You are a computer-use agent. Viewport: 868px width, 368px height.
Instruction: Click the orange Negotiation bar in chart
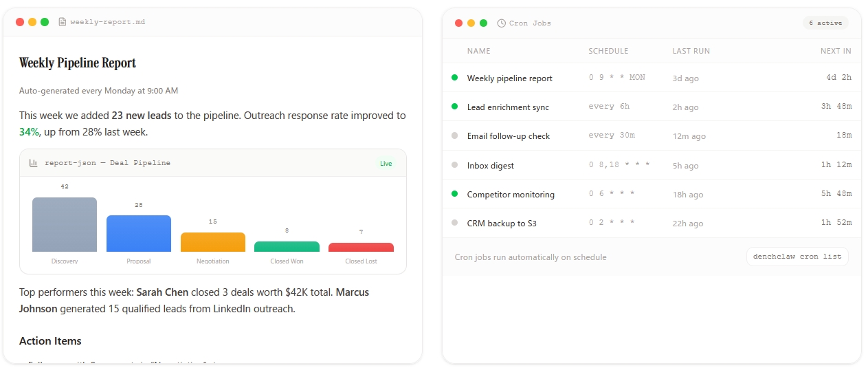[213, 242]
